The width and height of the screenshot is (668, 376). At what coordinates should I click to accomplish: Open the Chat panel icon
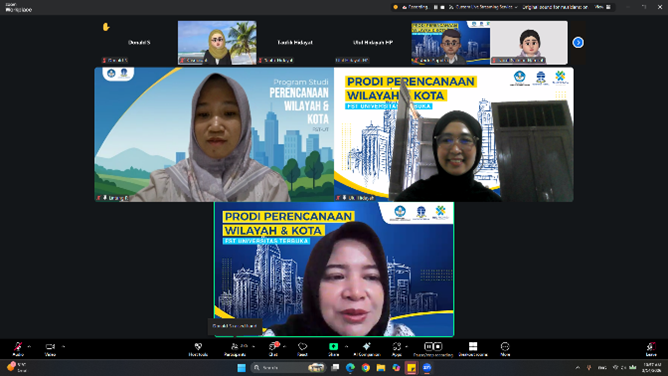pos(273,347)
